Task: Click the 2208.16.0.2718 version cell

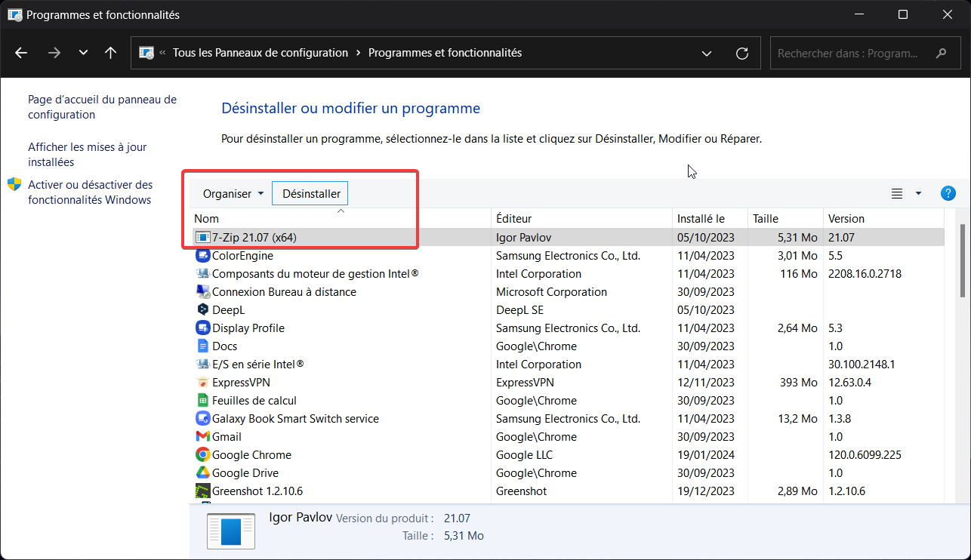Action: pos(865,274)
